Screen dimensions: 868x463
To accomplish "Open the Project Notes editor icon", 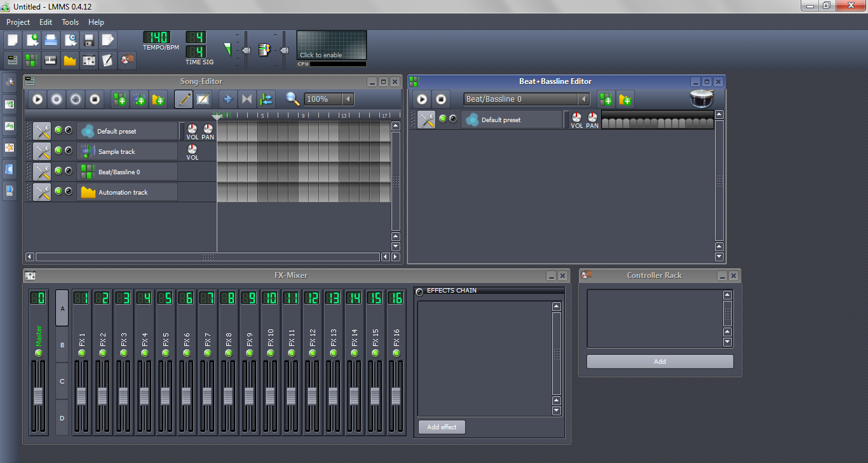I will (107, 60).
